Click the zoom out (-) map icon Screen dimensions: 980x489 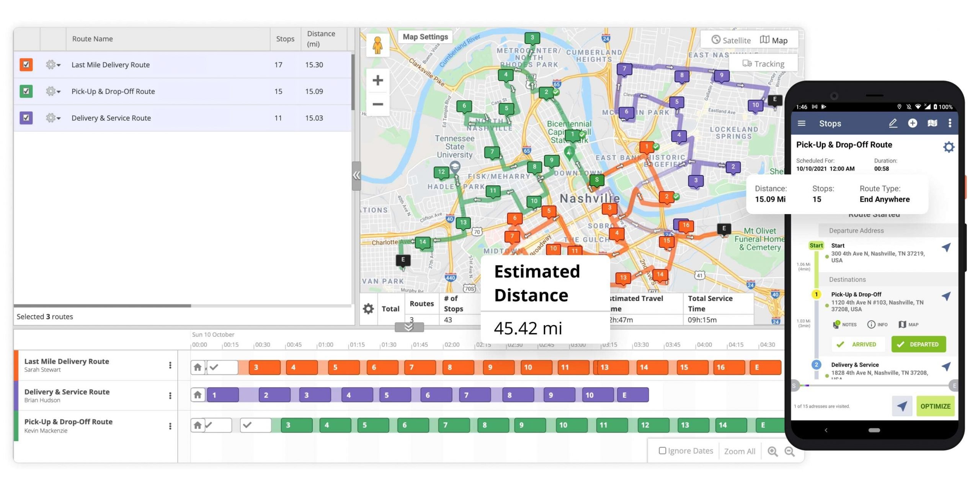[378, 102]
